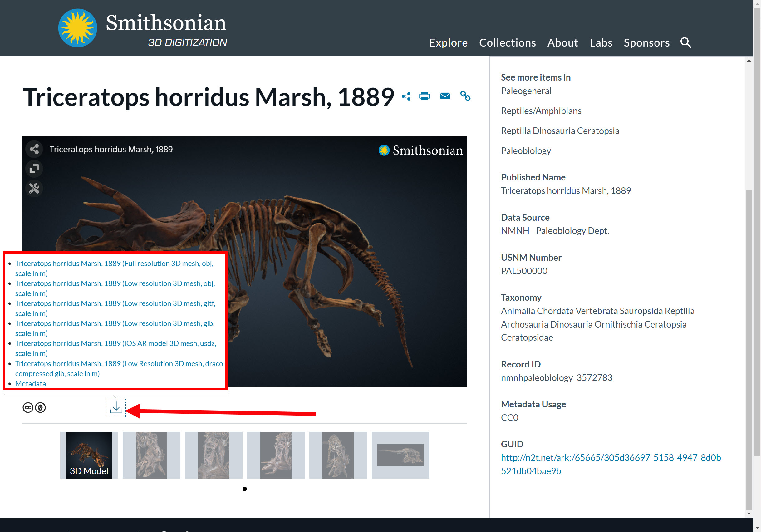Click the print icon beside page title
The width and height of the screenshot is (761, 532).
tap(424, 96)
